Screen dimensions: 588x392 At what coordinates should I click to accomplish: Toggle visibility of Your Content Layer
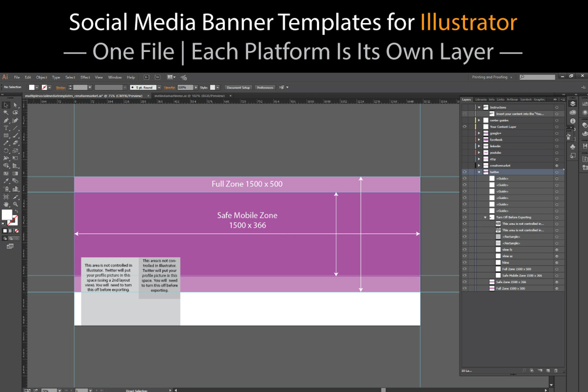coord(465,126)
